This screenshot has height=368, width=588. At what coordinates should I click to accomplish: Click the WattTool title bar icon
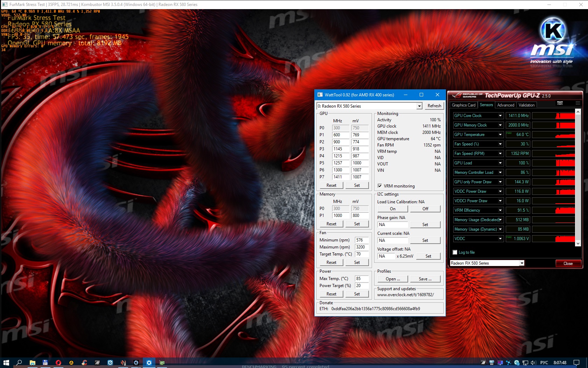(x=320, y=95)
